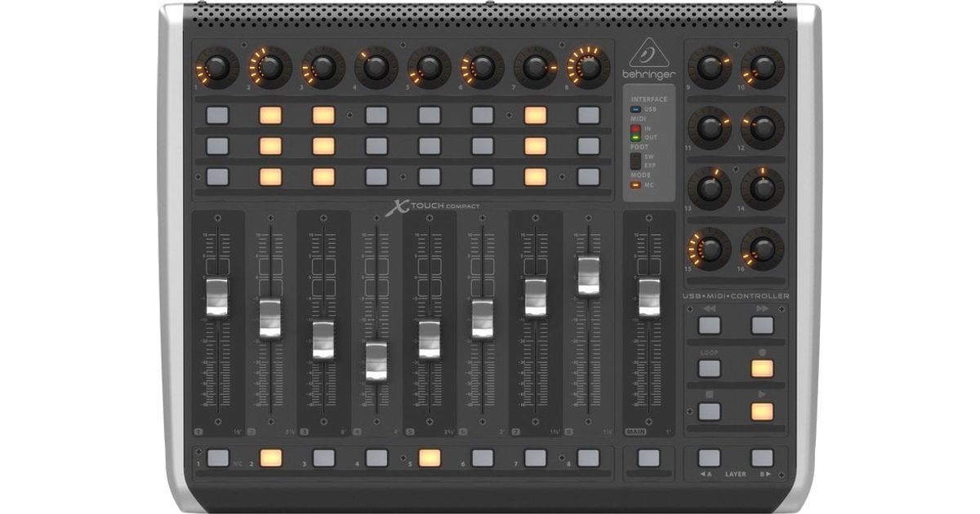Grab the MAIN fader cap
Viewport: 980px width, 514px height.
coord(649,297)
